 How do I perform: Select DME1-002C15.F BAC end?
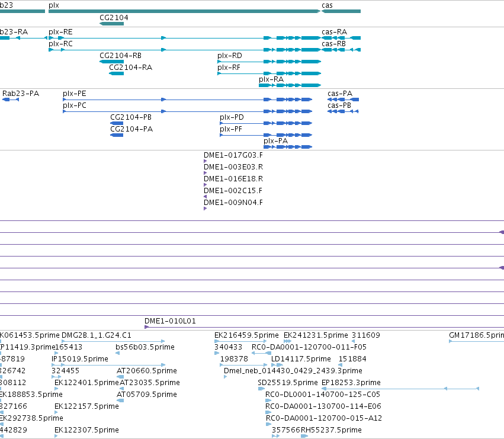tap(206, 197)
